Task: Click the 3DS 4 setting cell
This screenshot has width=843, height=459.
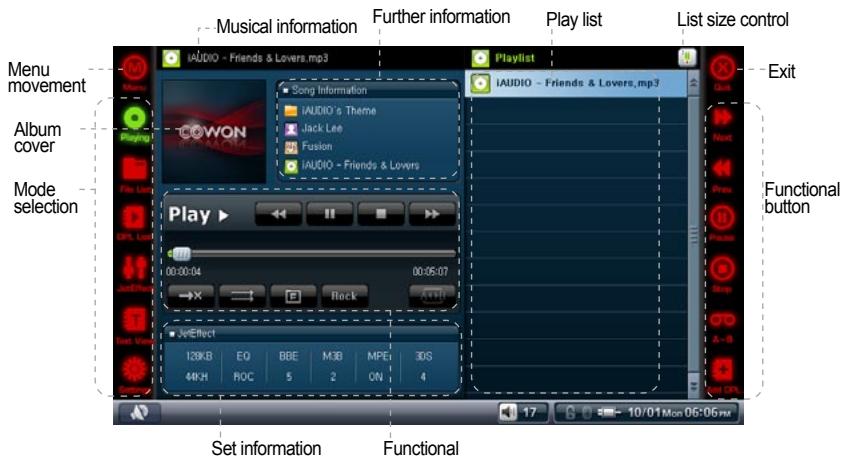Action: point(424,367)
